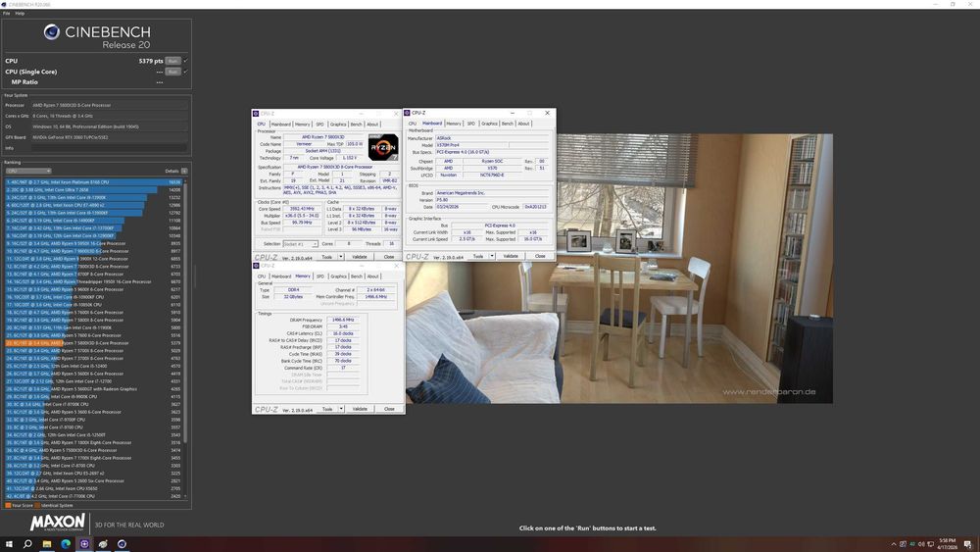
Task: Click Validate in the Mainboard CPU-Z window
Action: [x=511, y=256]
